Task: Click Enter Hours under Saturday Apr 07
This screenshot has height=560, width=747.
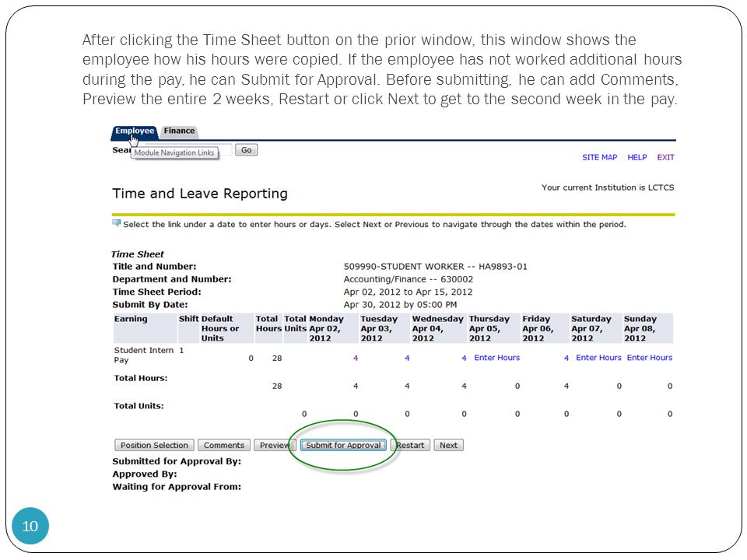Action: point(598,358)
